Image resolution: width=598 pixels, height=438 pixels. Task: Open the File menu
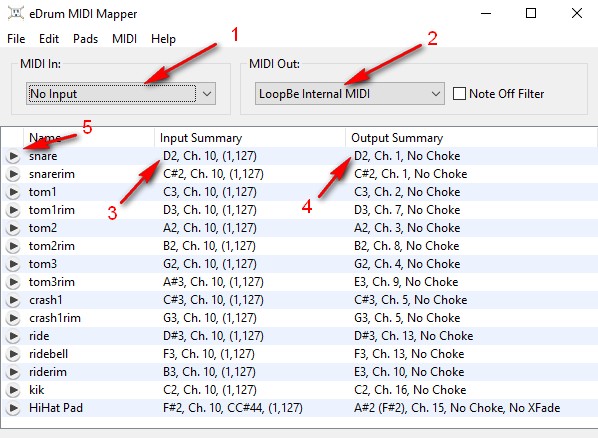pyautogui.click(x=16, y=39)
